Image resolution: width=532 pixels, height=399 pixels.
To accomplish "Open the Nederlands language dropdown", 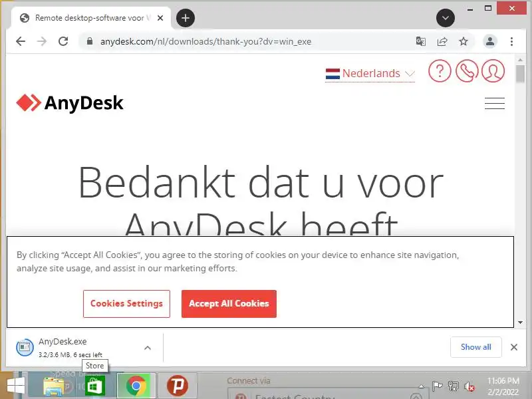I will (370, 73).
